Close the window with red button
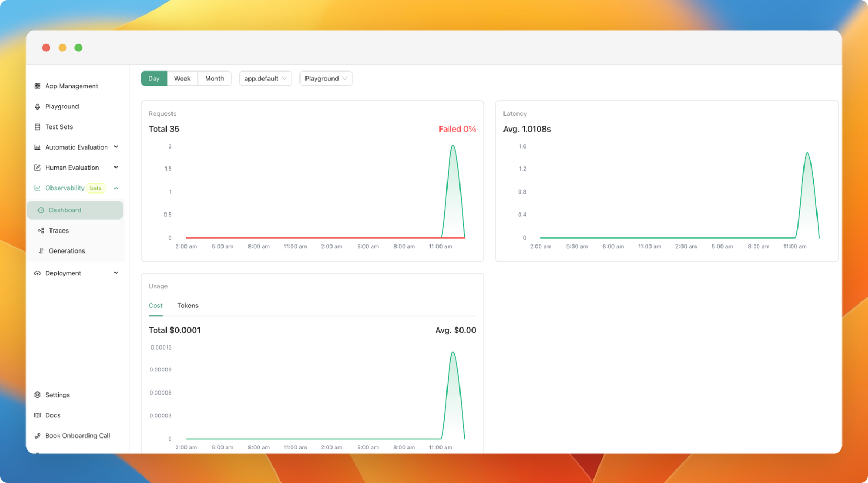 click(47, 48)
